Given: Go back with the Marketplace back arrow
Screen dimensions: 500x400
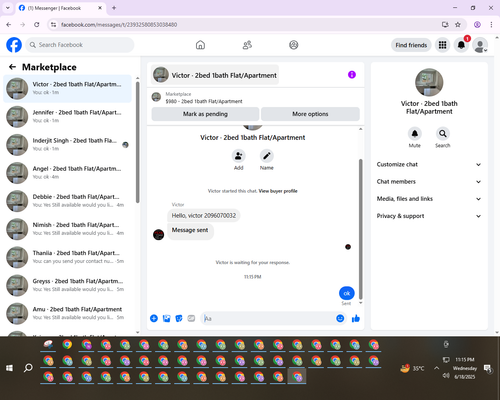Looking at the screenshot, I should 12,67.
